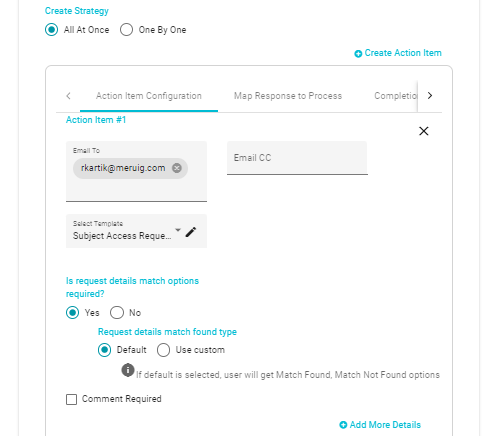This screenshot has height=436, width=497.
Task: Click the Email CC input field
Action: [297, 158]
